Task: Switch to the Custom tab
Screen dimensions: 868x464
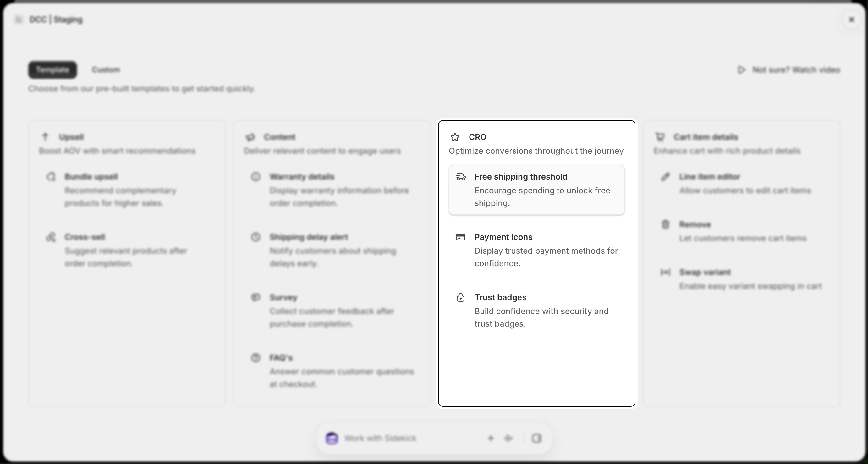Action: tap(106, 70)
